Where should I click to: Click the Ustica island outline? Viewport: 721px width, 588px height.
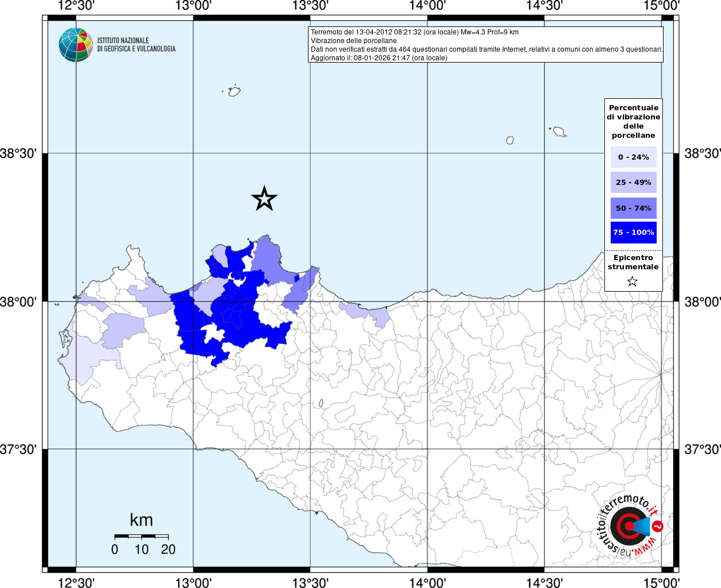(234, 91)
